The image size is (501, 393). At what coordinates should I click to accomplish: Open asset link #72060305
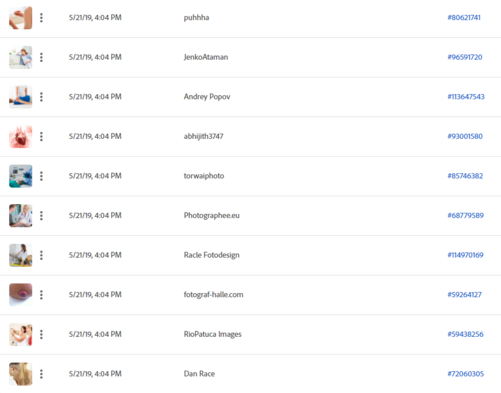pos(465,374)
